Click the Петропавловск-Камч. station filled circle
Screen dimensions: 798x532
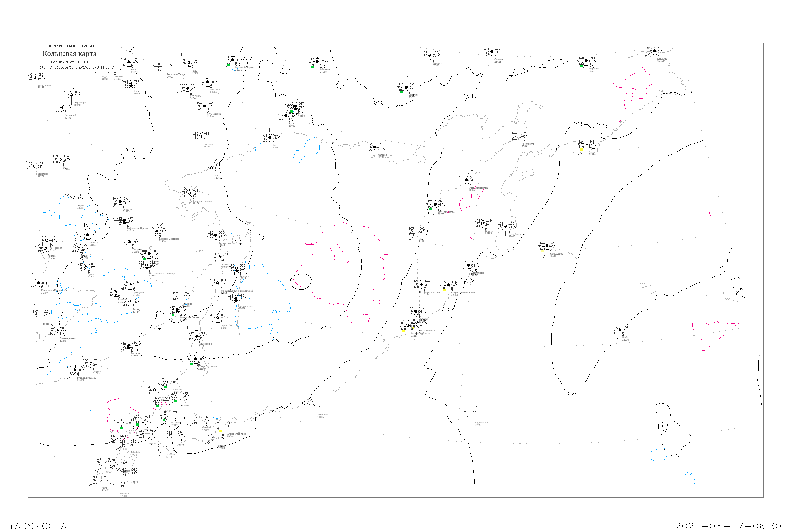tap(448, 285)
